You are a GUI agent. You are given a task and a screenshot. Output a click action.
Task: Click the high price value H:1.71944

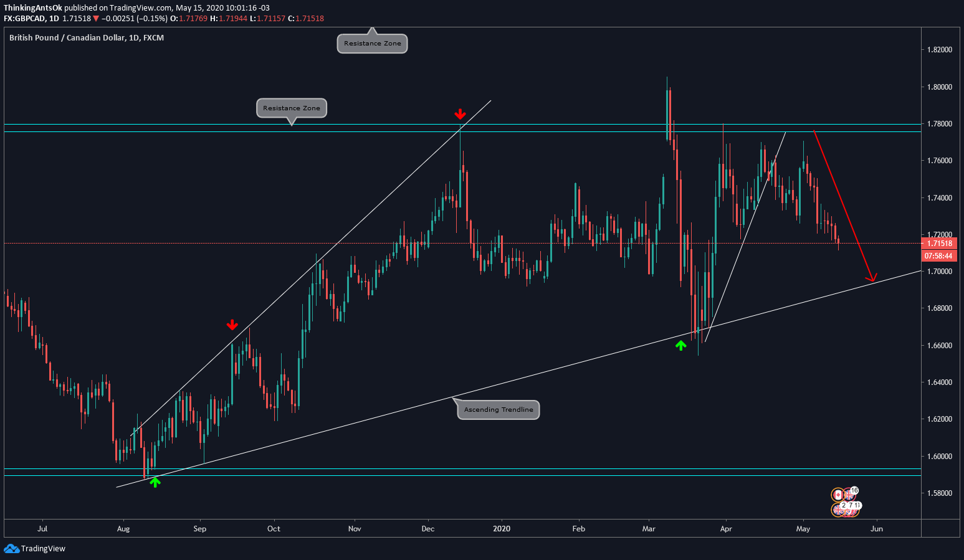(x=229, y=19)
